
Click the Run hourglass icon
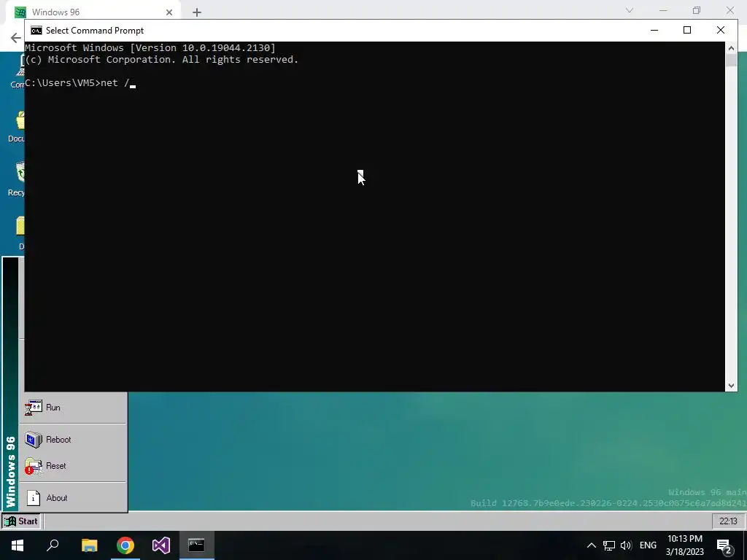(x=34, y=408)
